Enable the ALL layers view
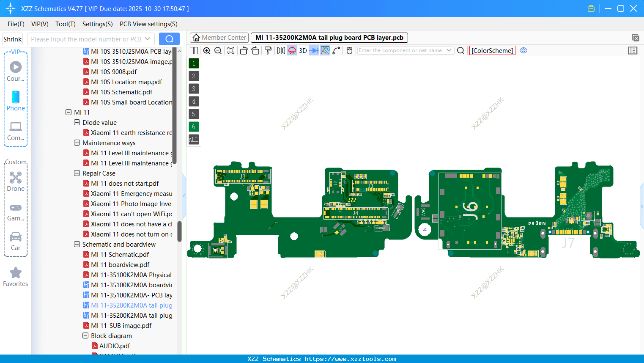644x363 pixels. [193, 140]
